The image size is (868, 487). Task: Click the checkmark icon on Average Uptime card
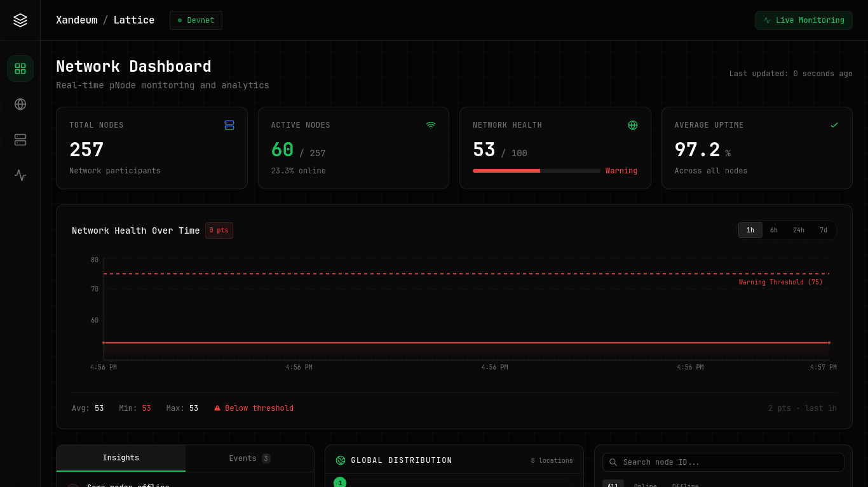(835, 125)
